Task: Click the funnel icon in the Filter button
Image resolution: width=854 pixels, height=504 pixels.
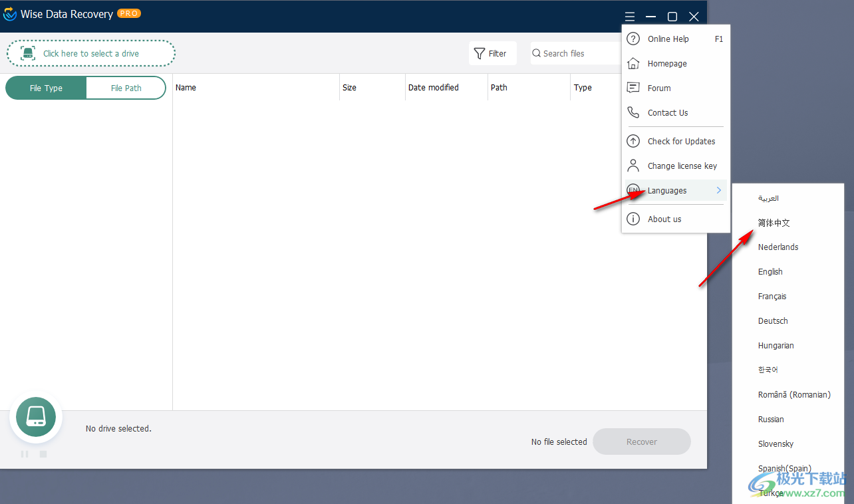Action: (479, 53)
